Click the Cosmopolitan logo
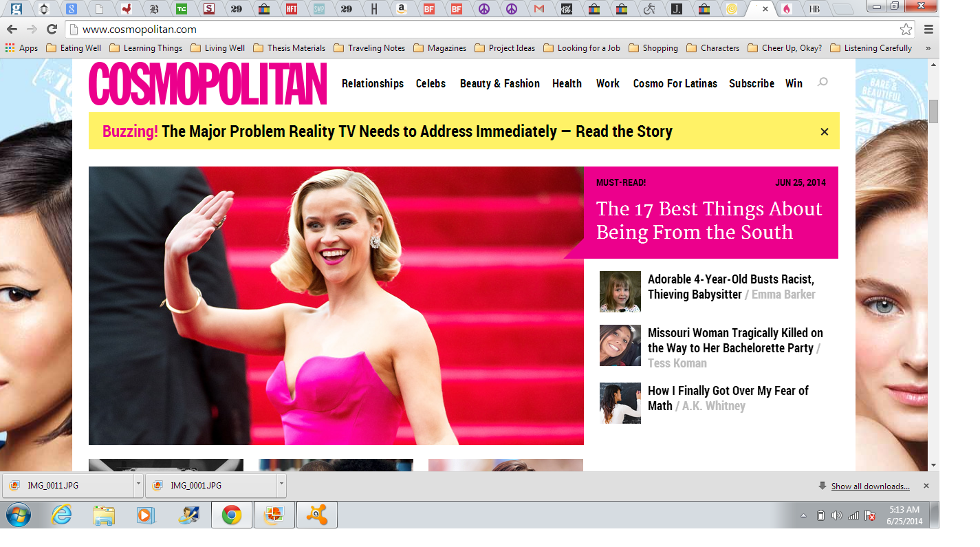The width and height of the screenshot is (980, 547). (208, 84)
